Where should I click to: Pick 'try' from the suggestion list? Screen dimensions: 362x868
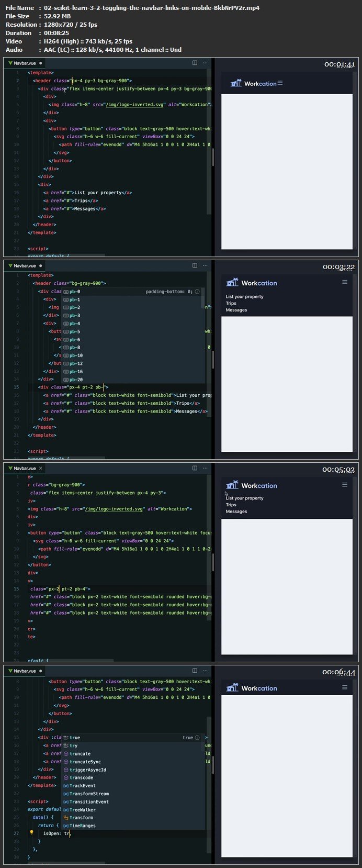132,745
